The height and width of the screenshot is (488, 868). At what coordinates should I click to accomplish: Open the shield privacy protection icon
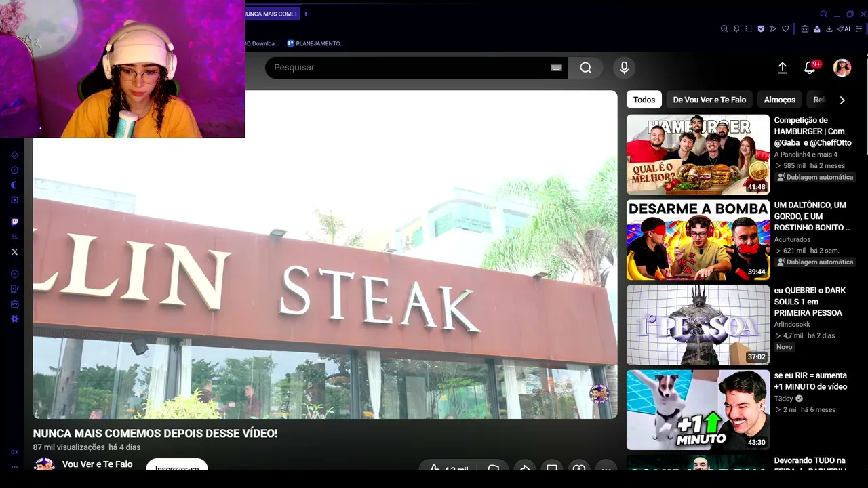761,29
